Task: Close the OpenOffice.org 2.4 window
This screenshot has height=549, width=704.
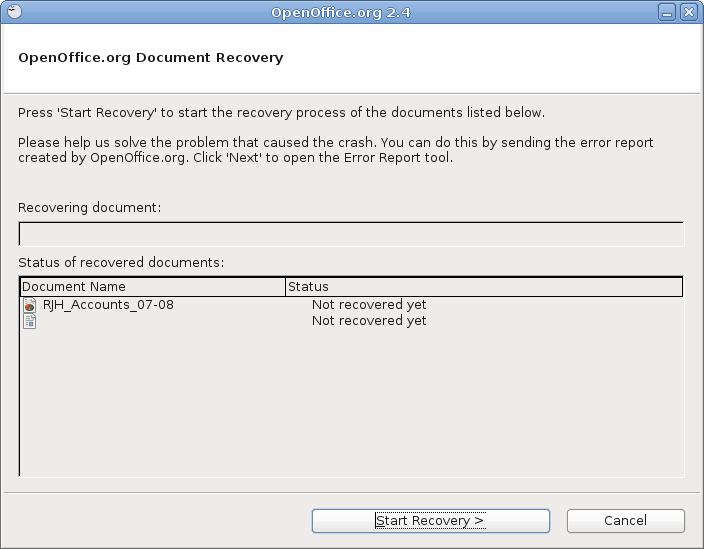Action: 689,12
